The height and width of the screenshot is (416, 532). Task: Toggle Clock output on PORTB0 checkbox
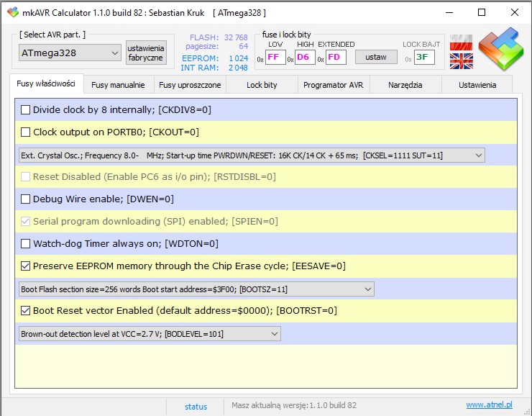click(x=26, y=132)
